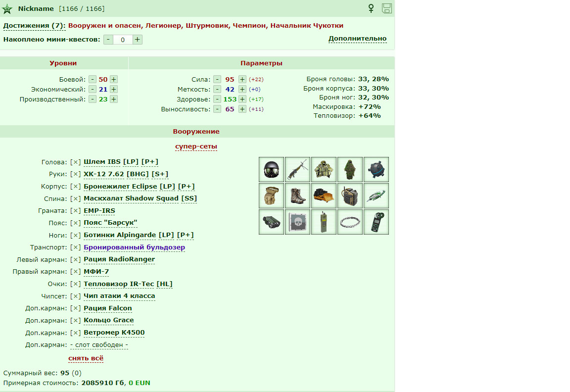Click the green star icon beside Nickname
Screen dimensions: 570x392
(x=7, y=9)
